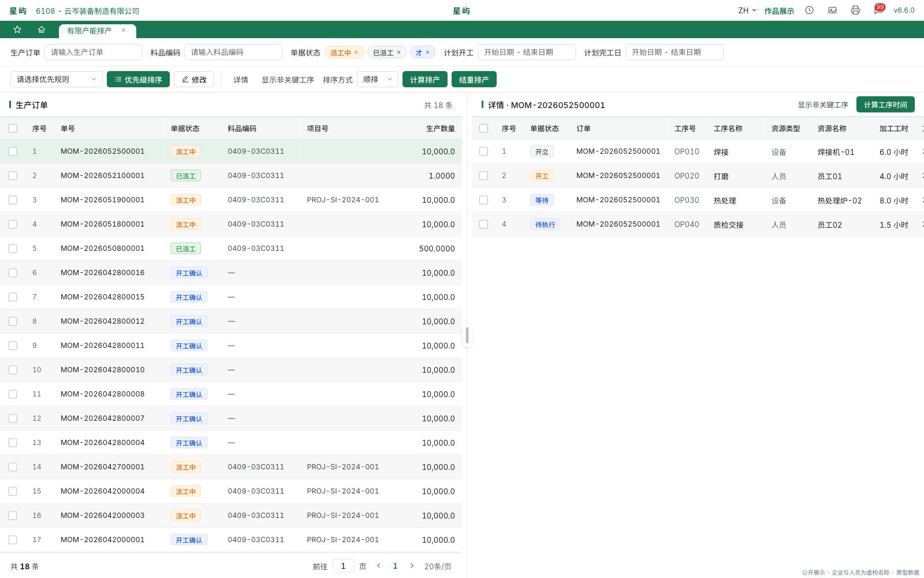This screenshot has width=924, height=578.
Task: Close the 有限产能排产 tab
Action: point(124,30)
